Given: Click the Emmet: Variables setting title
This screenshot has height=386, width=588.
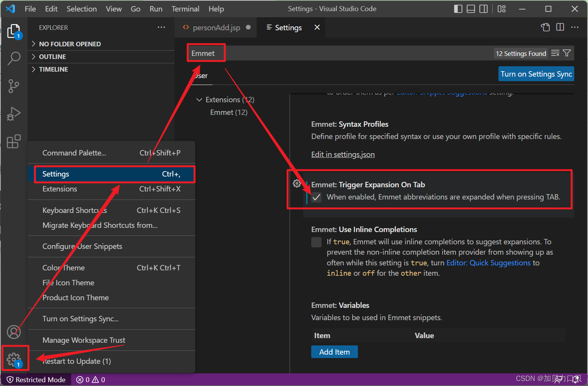Looking at the screenshot, I should (x=340, y=305).
